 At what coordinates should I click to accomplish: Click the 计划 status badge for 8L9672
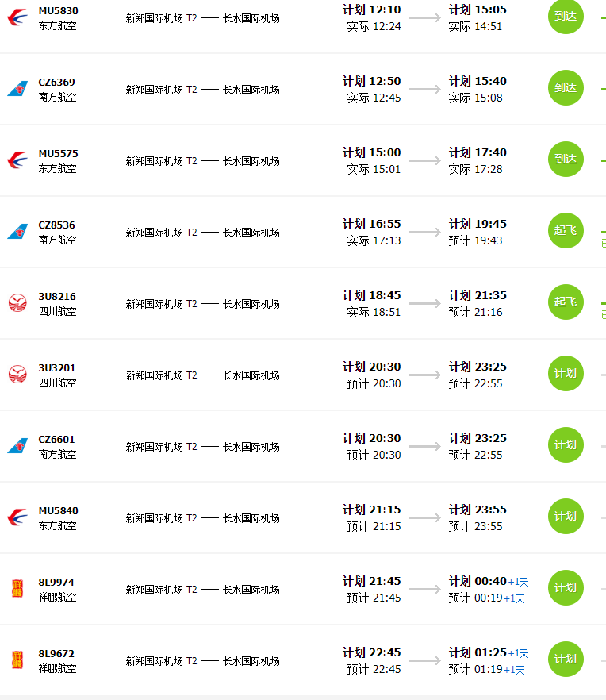tap(566, 660)
